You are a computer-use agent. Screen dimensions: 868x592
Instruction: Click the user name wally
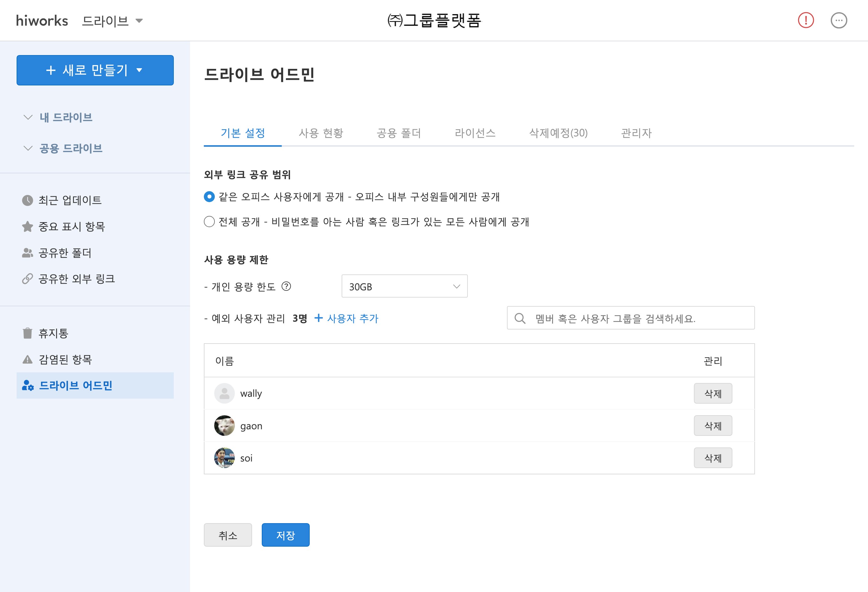point(251,394)
